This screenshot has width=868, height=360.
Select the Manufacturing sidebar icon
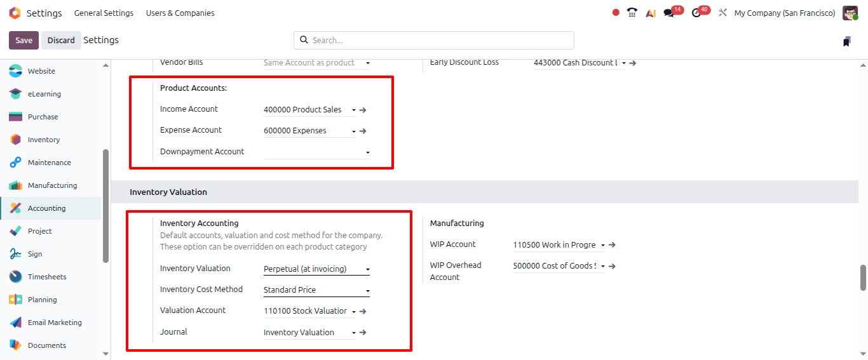click(16, 185)
